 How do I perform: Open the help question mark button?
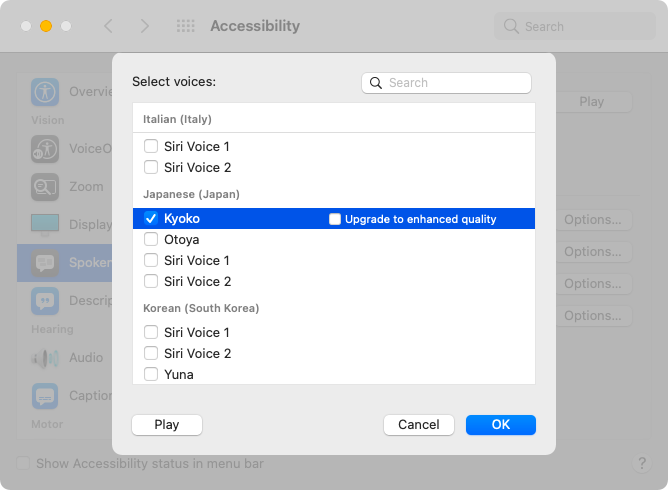pyautogui.click(x=641, y=464)
